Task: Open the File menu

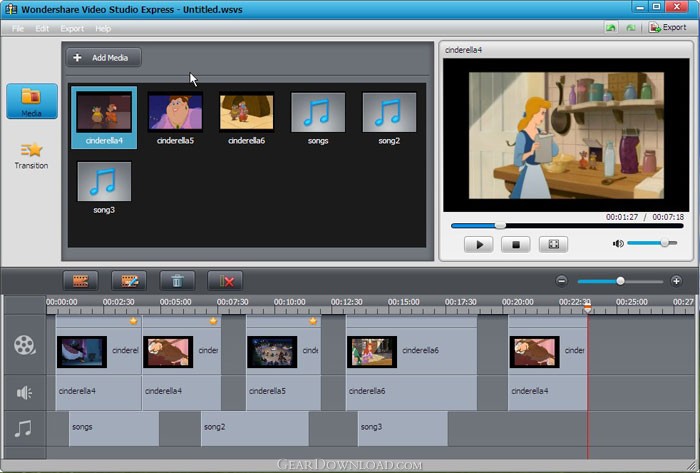Action: [x=18, y=29]
